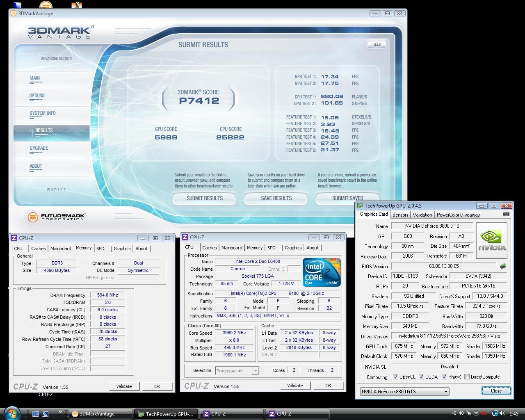
Task: Click OK in CPU-Z processor window
Action: [x=328, y=386]
